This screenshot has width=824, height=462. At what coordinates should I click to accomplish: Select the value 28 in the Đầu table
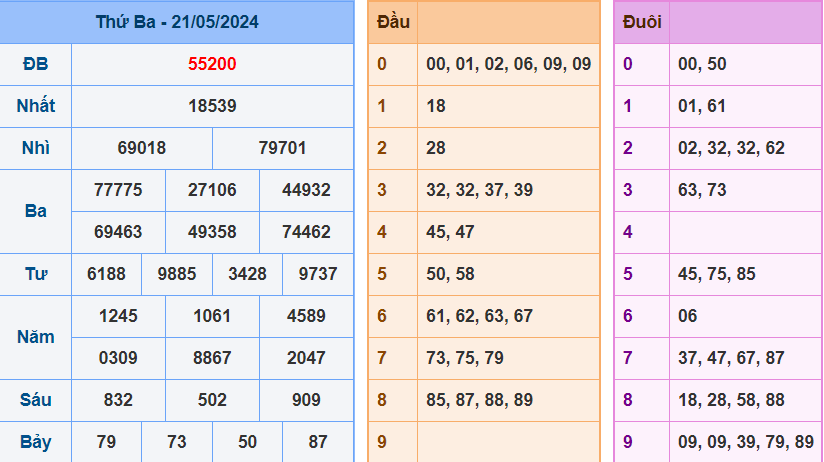[436, 148]
